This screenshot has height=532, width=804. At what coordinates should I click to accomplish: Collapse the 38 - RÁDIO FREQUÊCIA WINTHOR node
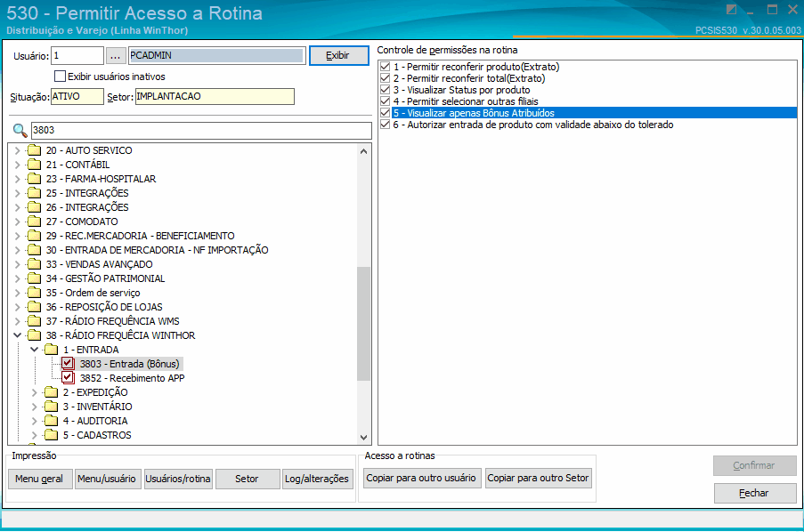point(18,335)
